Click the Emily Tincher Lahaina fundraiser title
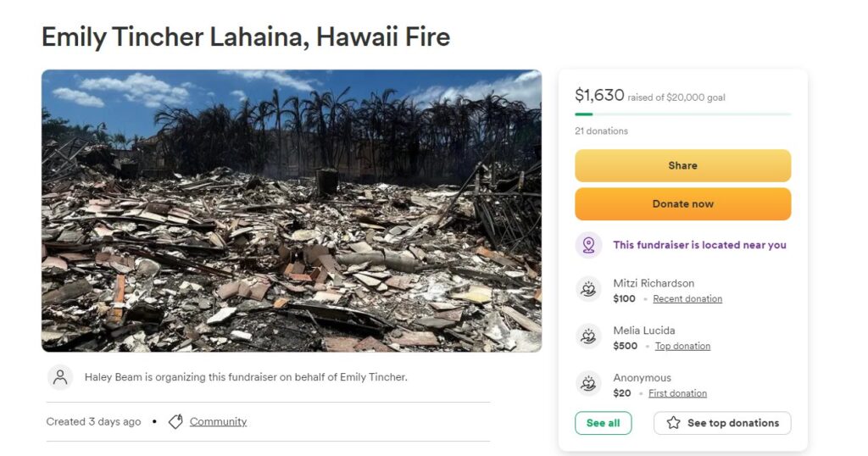 246,37
